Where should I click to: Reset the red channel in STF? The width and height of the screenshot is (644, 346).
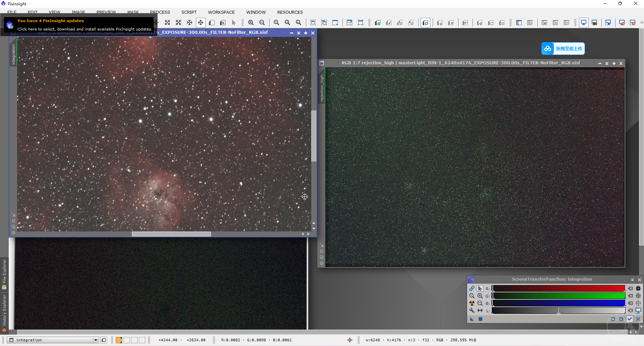coord(631,288)
